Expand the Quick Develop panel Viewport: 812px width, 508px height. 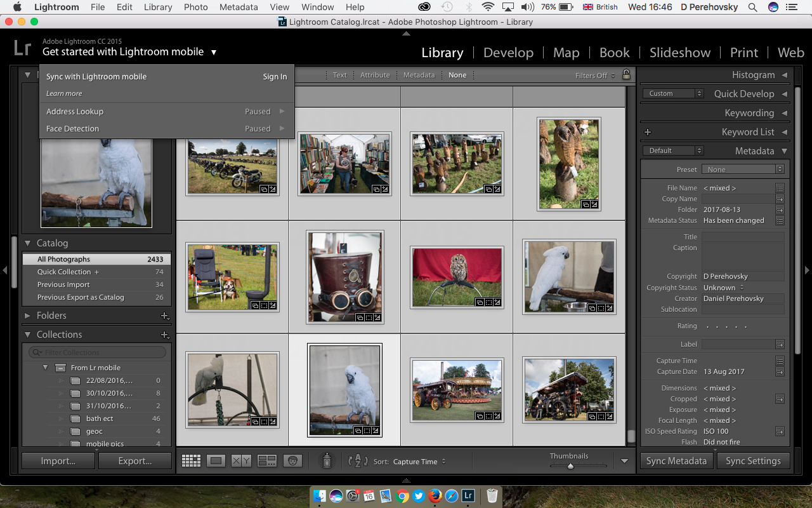click(785, 94)
